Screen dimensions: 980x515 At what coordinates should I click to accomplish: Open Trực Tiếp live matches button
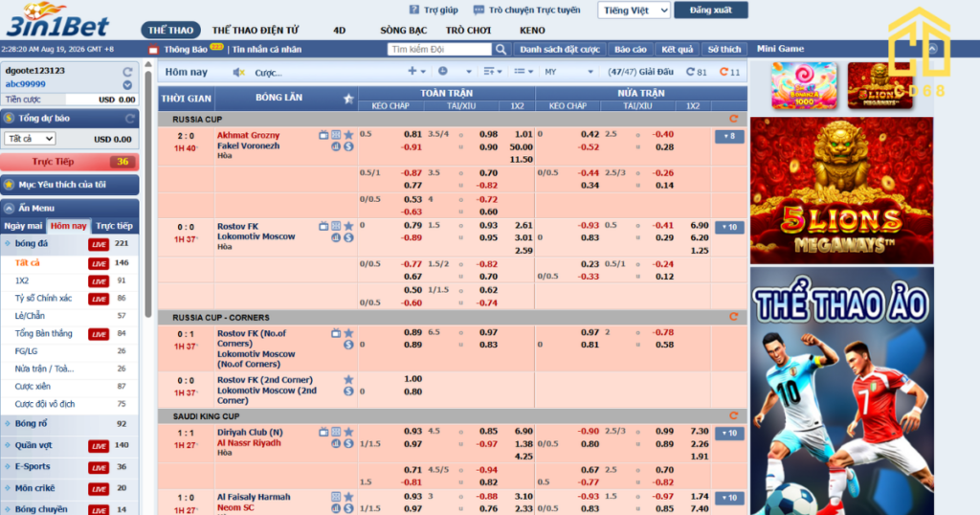pos(69,162)
